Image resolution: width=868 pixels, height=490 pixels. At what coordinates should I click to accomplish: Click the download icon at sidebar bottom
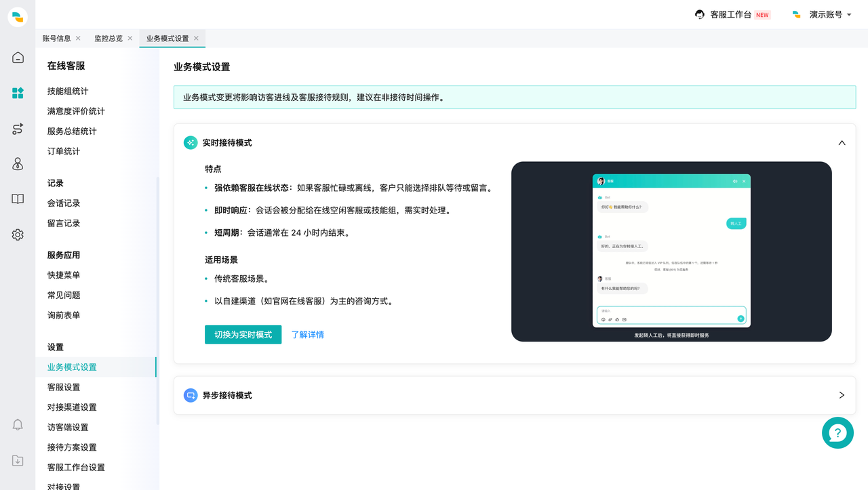point(17,460)
